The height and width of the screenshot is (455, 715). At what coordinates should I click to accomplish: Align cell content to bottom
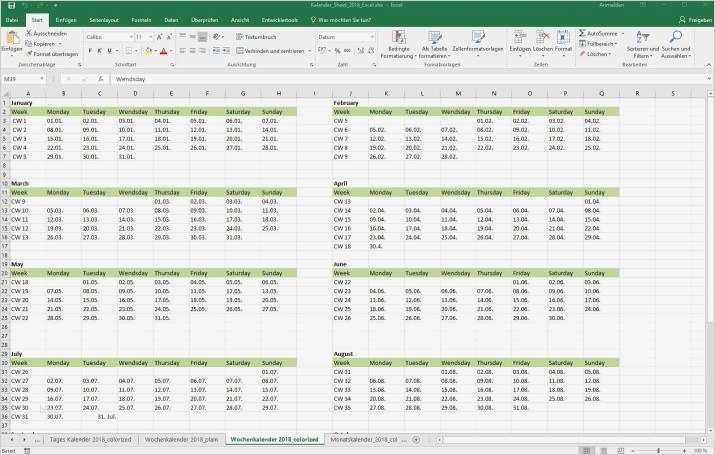click(x=202, y=36)
